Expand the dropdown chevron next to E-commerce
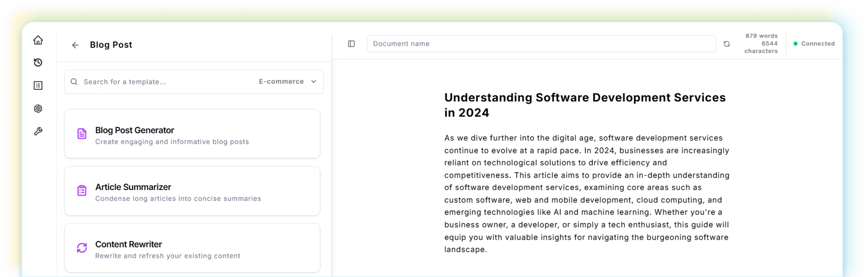 tap(314, 81)
